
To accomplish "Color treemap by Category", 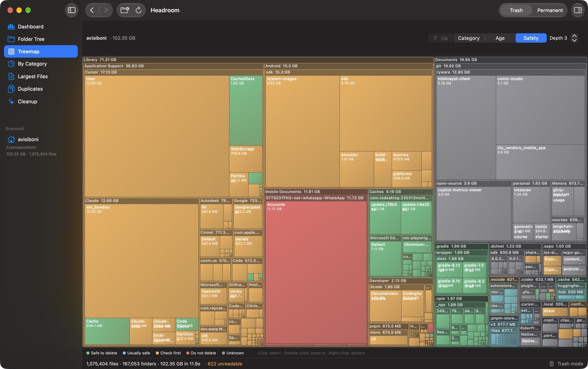I will pyautogui.click(x=469, y=38).
